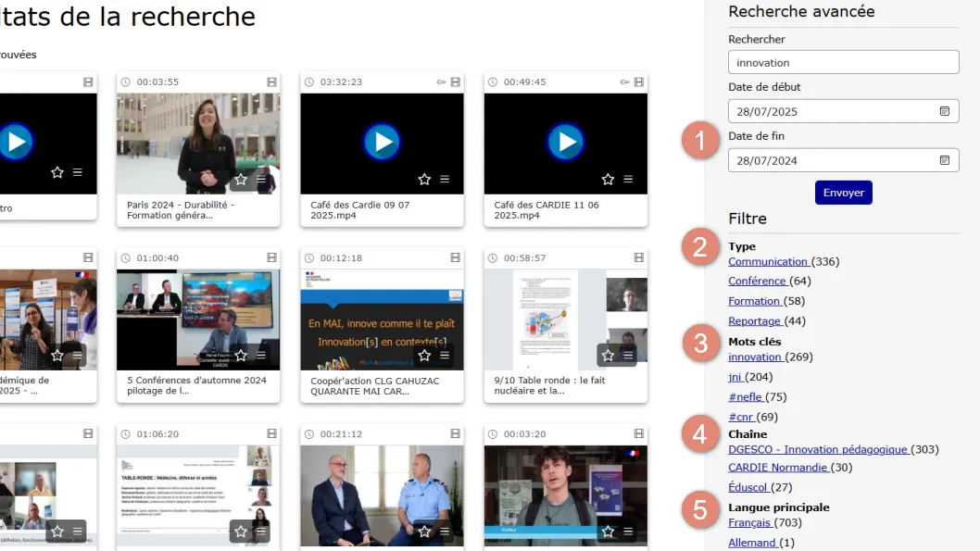
Task: Star the 00:21:12 interview video
Action: (x=424, y=532)
